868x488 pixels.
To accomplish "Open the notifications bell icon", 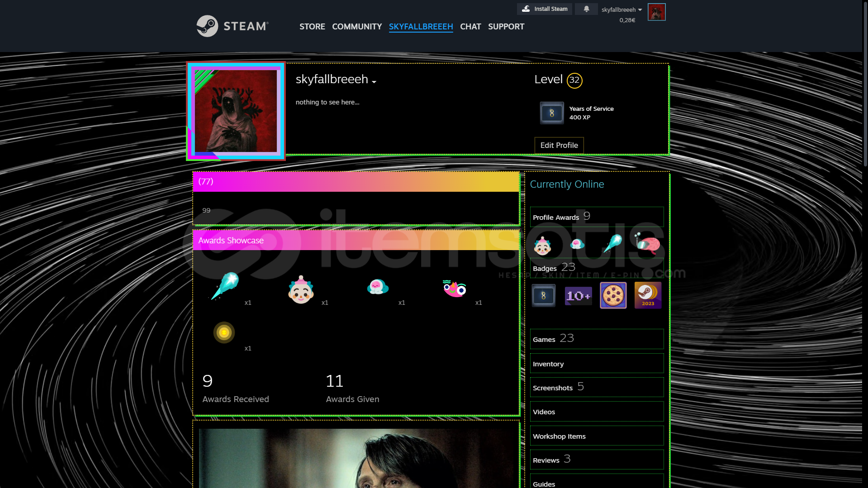I will pos(586,9).
